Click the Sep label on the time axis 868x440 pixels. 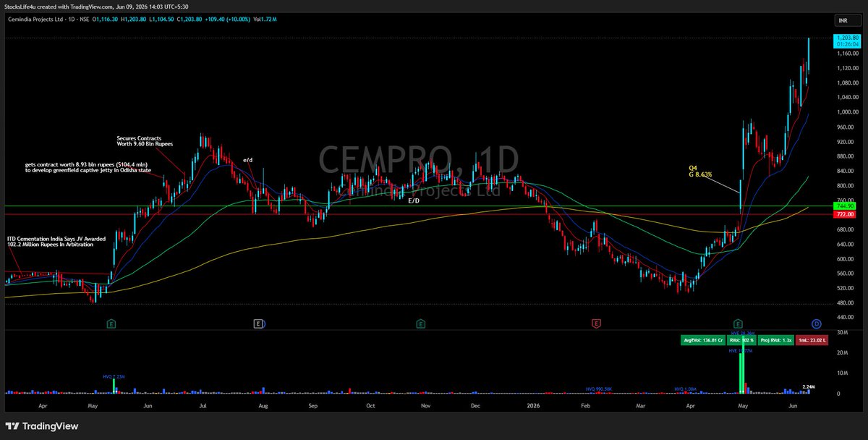(x=312, y=407)
